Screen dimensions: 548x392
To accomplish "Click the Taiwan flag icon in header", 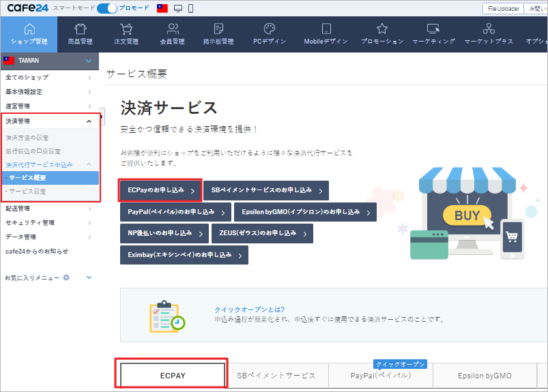I will coord(162,8).
